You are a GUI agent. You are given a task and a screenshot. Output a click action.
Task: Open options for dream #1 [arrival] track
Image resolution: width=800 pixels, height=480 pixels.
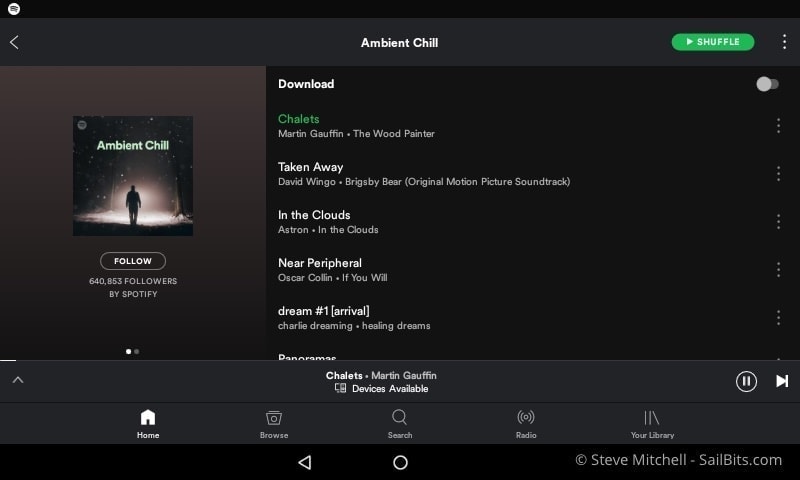[778, 317]
